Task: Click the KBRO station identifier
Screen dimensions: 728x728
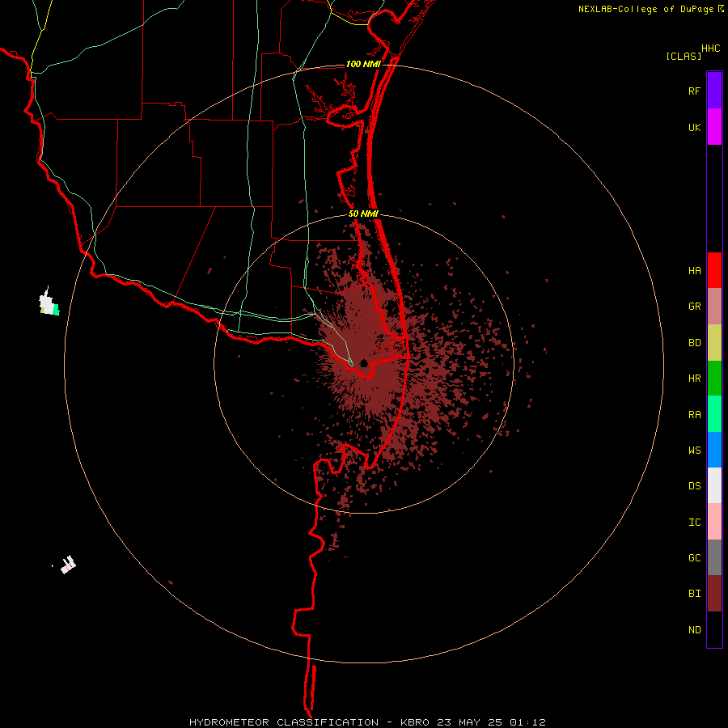Action: click(x=415, y=722)
